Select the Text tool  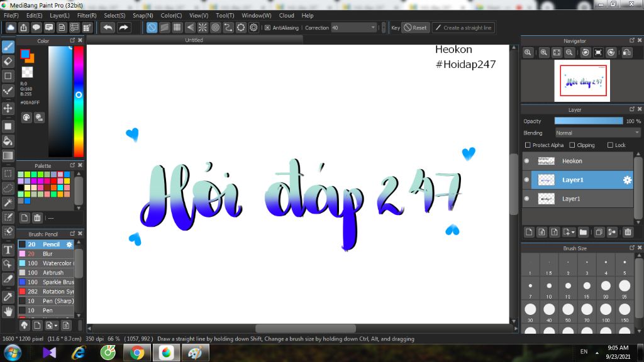click(x=8, y=250)
